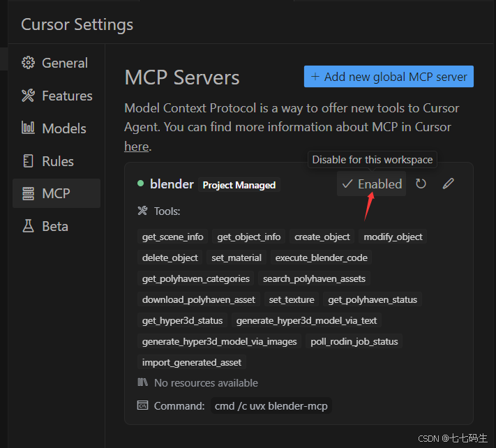Viewport: 496px width, 448px height.
Task: Click Add new global MCP server button
Action: pos(389,77)
